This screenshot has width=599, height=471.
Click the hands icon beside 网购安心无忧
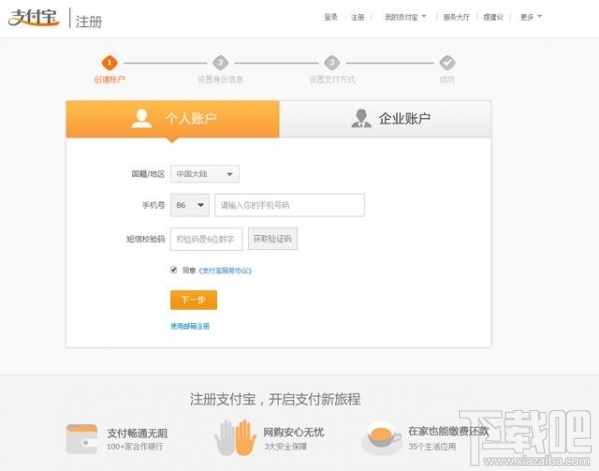click(235, 437)
